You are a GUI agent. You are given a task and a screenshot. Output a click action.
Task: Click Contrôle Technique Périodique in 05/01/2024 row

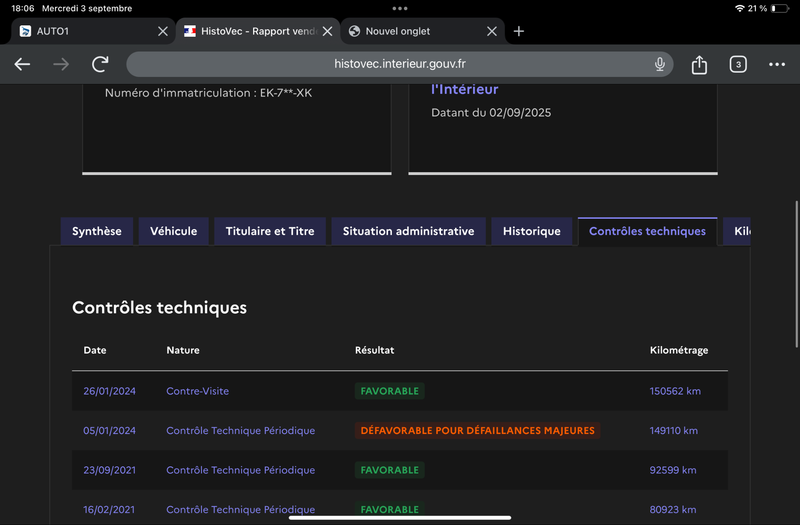pyautogui.click(x=240, y=430)
